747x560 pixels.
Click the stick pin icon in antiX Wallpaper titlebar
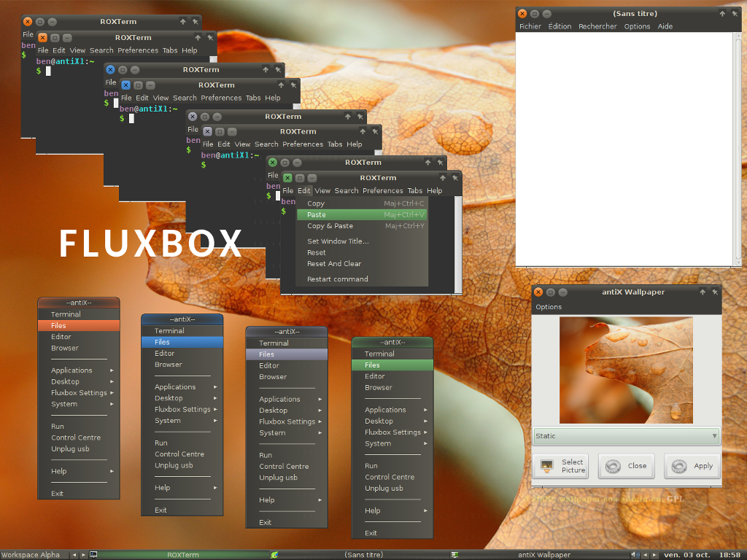click(x=715, y=292)
